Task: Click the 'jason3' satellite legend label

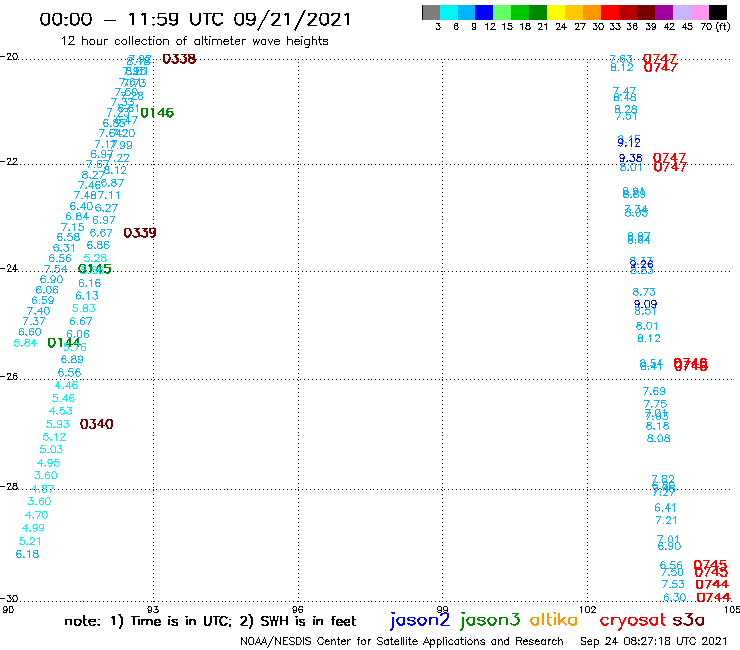Action: (490, 620)
